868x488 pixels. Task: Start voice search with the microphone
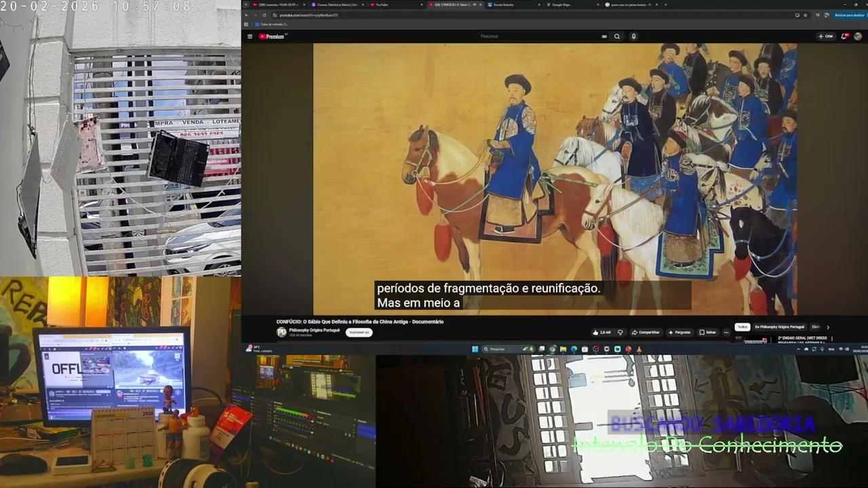coord(634,37)
